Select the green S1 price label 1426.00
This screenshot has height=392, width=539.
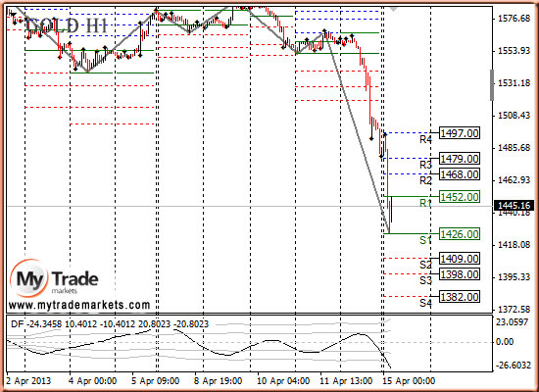pyautogui.click(x=460, y=234)
